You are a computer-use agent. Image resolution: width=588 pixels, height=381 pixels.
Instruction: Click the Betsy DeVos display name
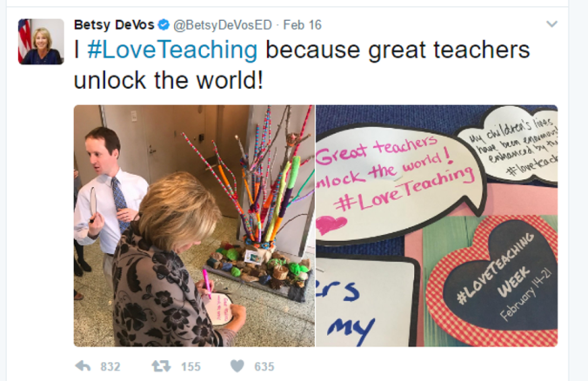click(114, 24)
